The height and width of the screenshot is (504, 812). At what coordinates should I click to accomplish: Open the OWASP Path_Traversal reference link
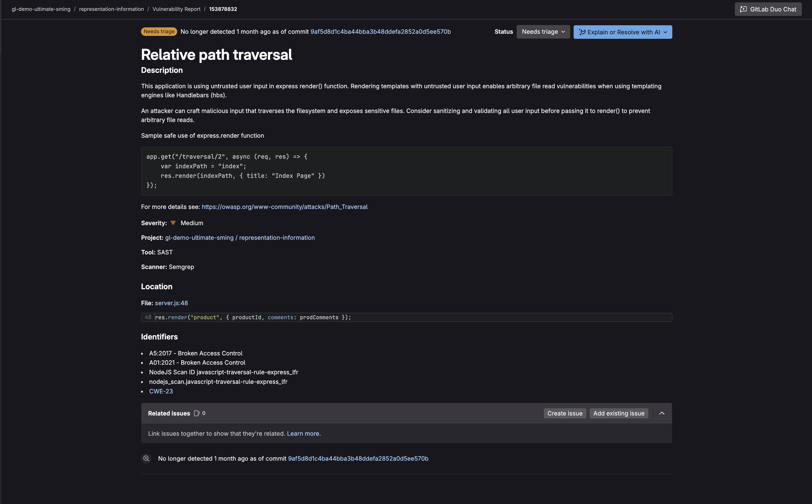tap(284, 207)
